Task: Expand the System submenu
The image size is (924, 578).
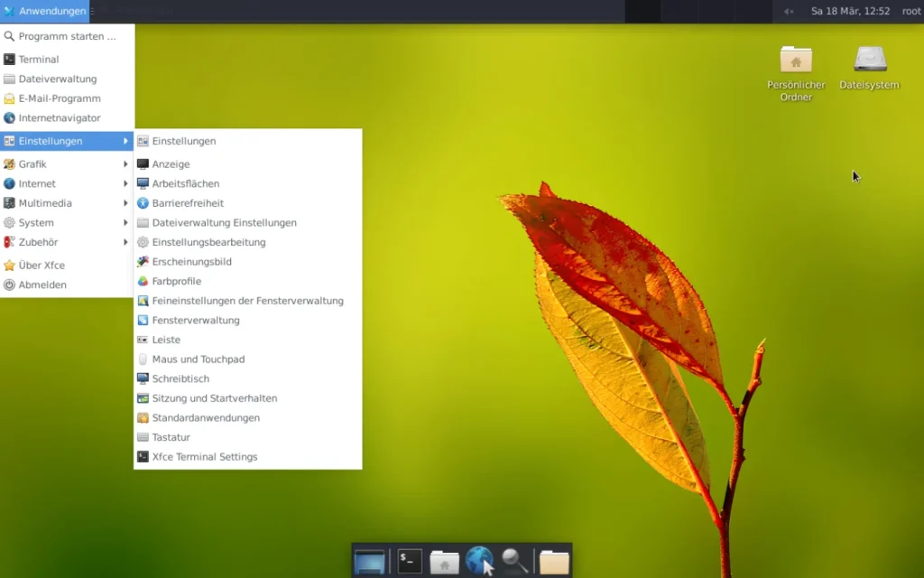Action: click(36, 222)
